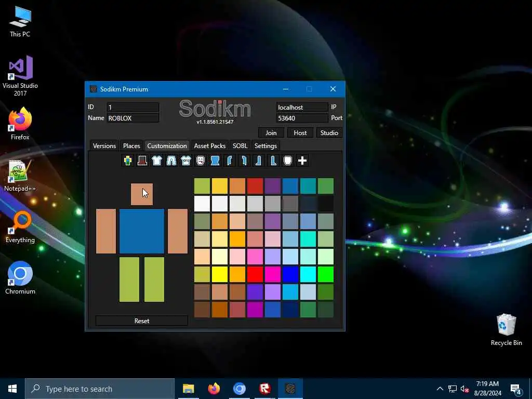Click the Name field containing ROBLOX
This screenshot has width=532, height=399.
(132, 118)
